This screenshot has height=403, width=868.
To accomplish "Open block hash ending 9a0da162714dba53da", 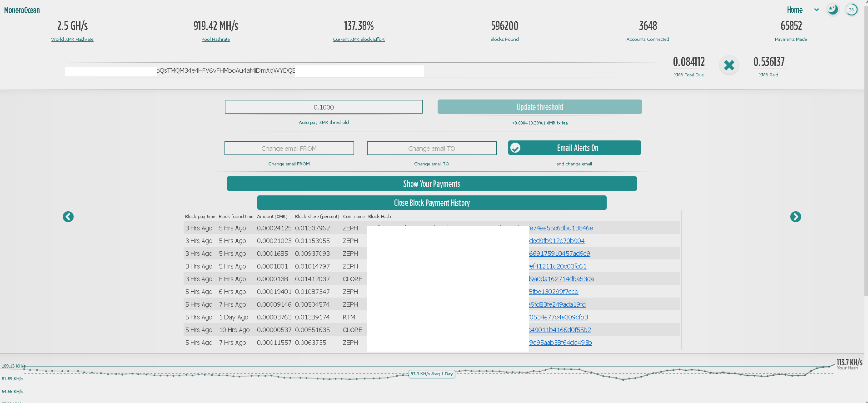I will pyautogui.click(x=561, y=279).
